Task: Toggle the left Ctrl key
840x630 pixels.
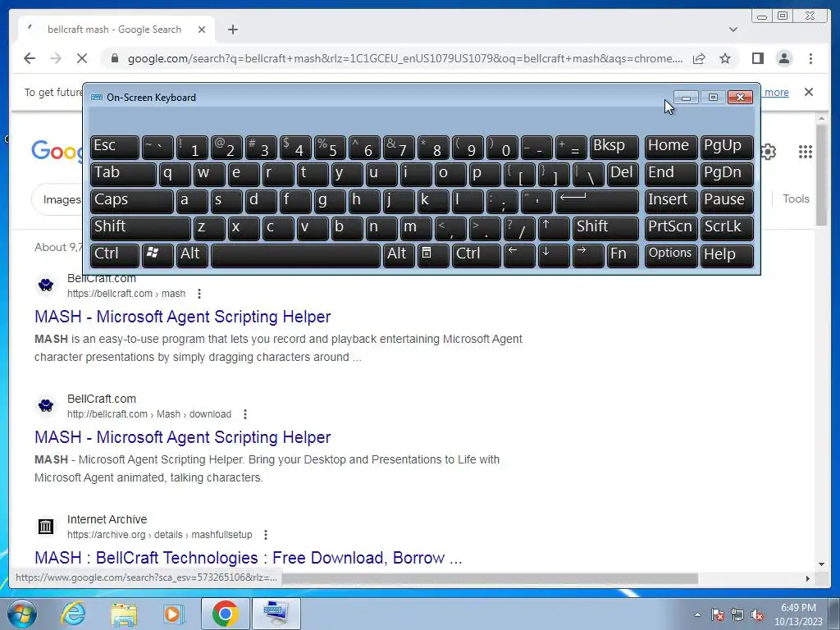Action: [x=115, y=255]
